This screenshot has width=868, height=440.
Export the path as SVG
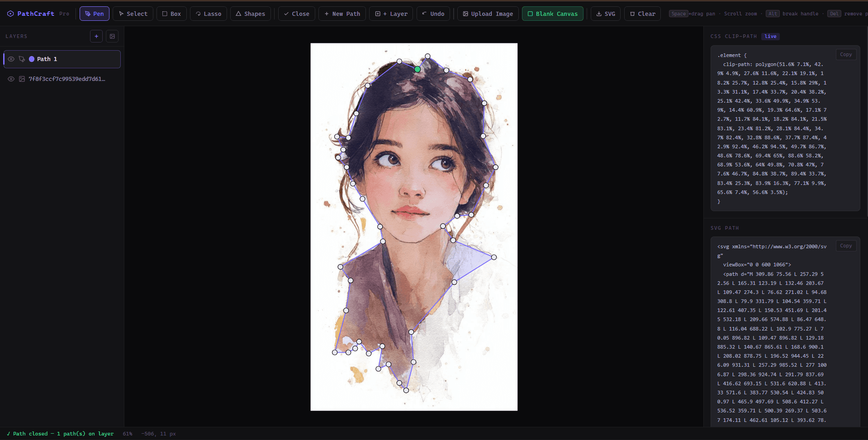(x=606, y=14)
